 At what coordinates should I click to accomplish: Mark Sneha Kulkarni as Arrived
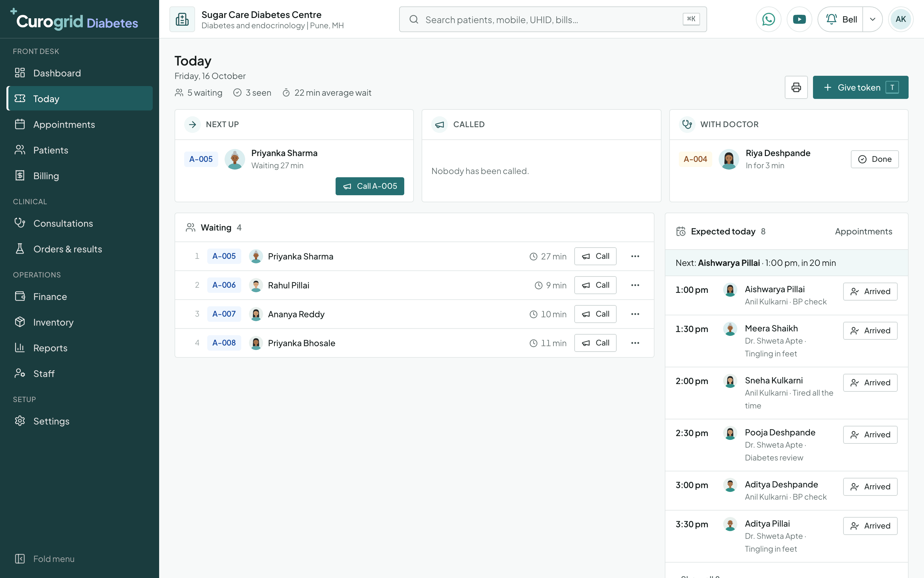(870, 383)
